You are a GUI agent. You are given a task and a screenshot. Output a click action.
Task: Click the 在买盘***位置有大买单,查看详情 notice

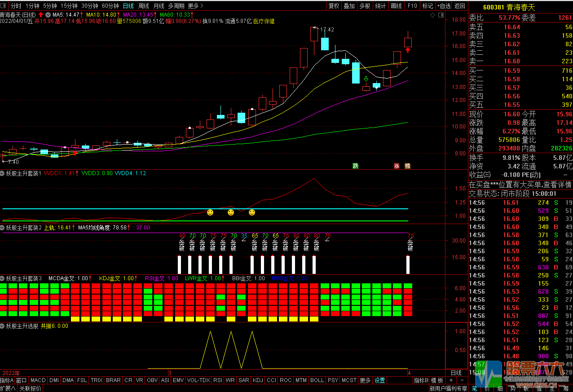tap(520, 185)
